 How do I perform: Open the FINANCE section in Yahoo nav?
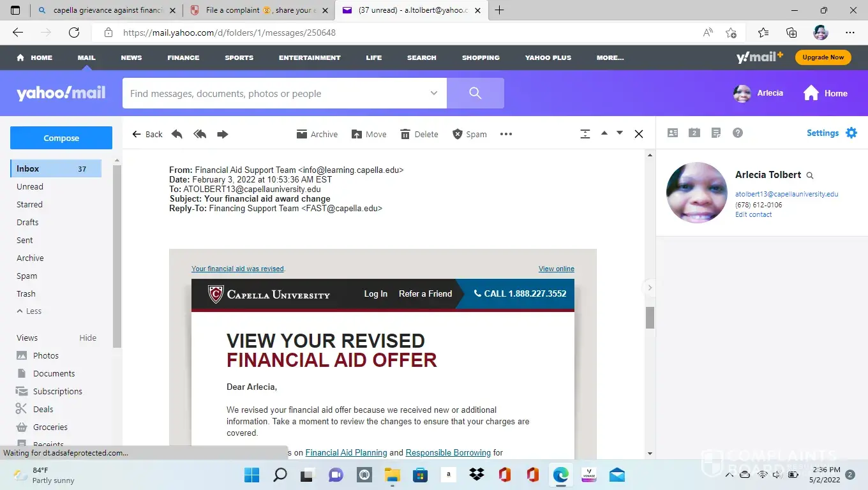click(x=183, y=57)
